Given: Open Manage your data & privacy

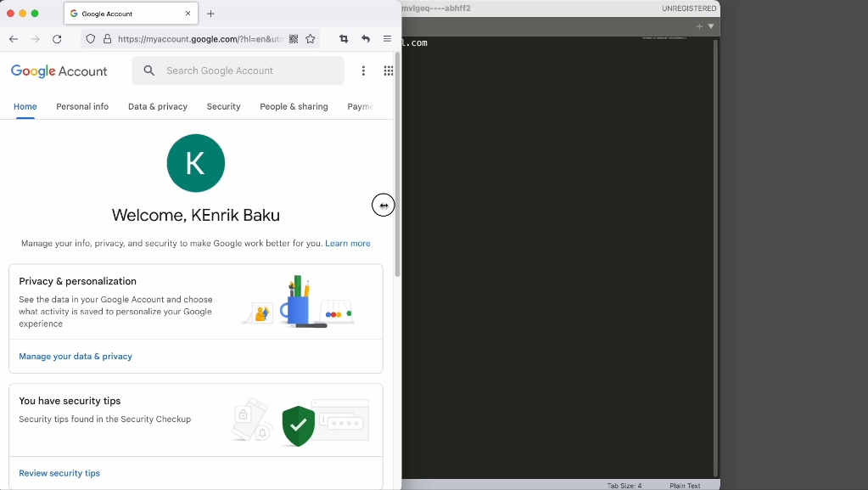Looking at the screenshot, I should (x=76, y=357).
